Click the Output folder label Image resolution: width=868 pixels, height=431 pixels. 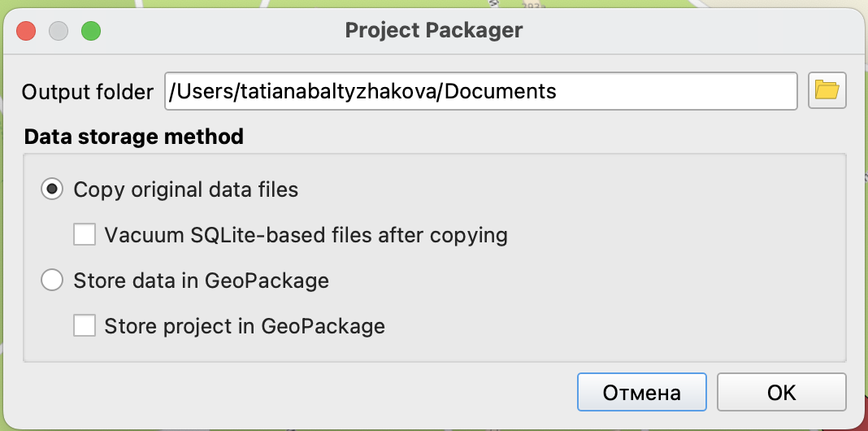click(x=87, y=92)
